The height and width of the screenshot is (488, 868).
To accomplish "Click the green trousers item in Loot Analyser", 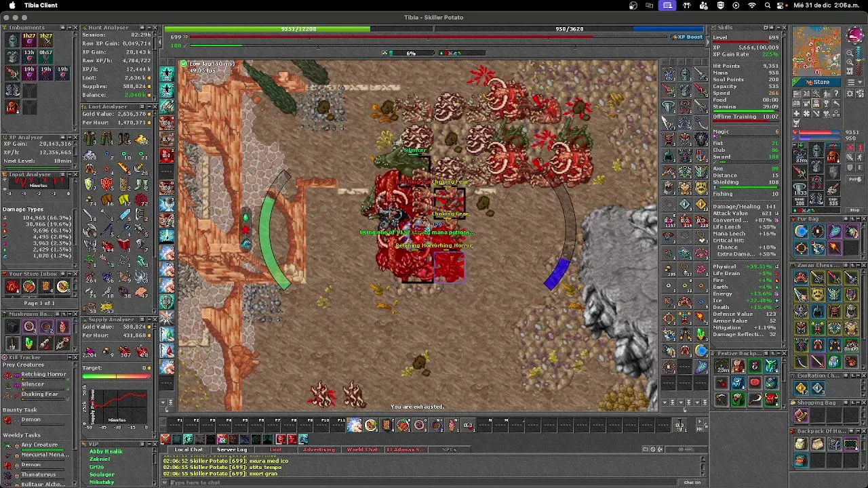I will click(x=107, y=139).
